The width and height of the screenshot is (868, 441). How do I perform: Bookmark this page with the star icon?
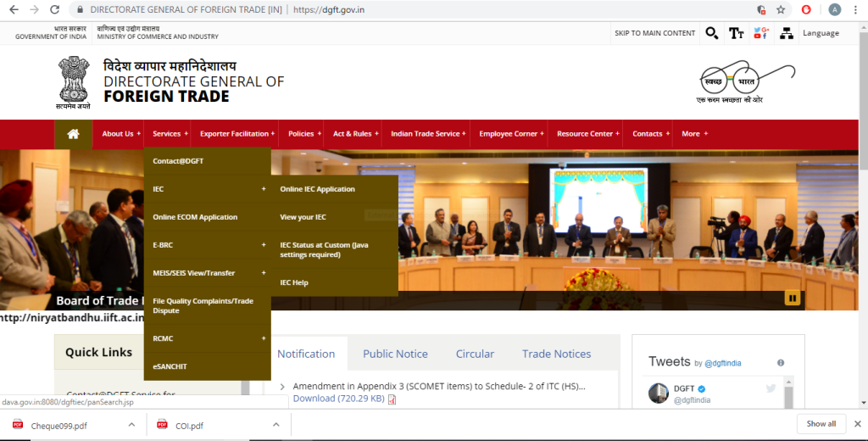pyautogui.click(x=781, y=9)
